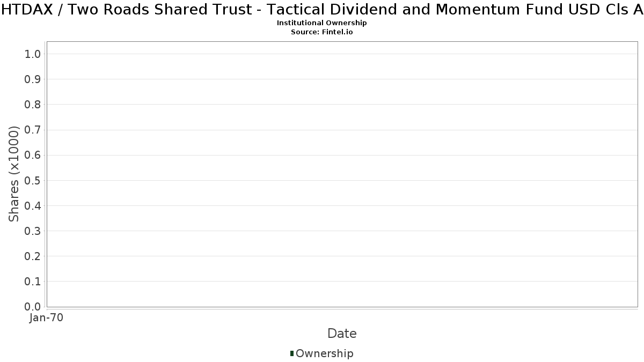
Task: Click the 0.7 y-axis tick label
Action: tap(33, 130)
